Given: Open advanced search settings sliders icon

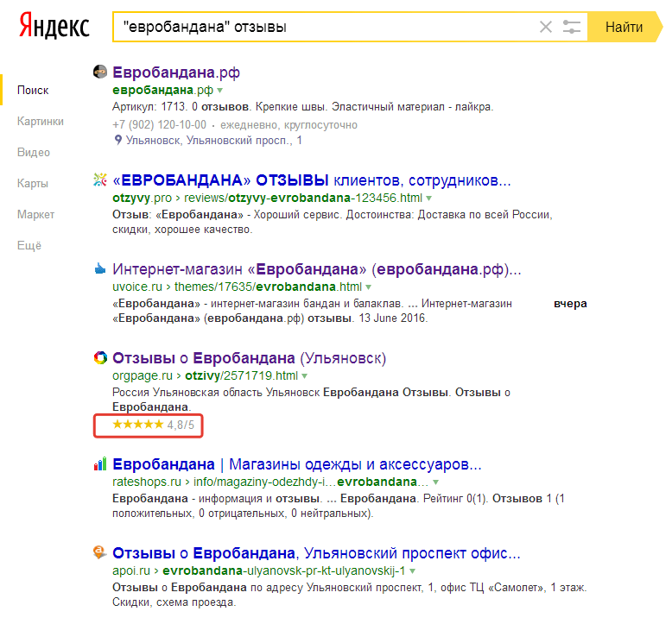Looking at the screenshot, I should click(571, 27).
